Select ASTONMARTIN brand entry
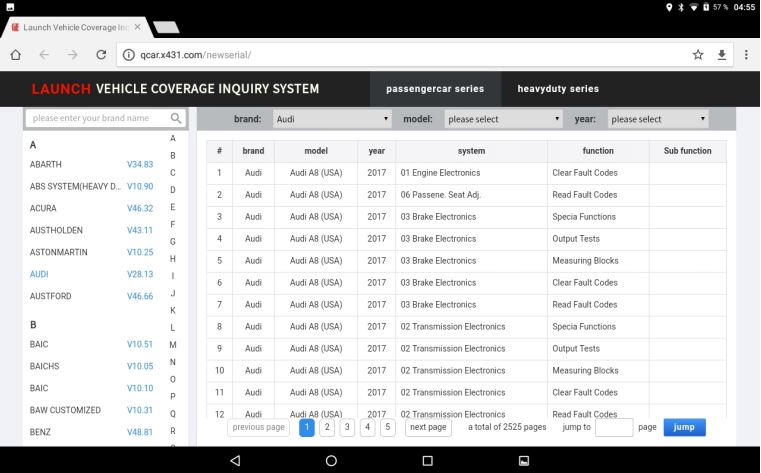761x473 pixels. [x=59, y=252]
